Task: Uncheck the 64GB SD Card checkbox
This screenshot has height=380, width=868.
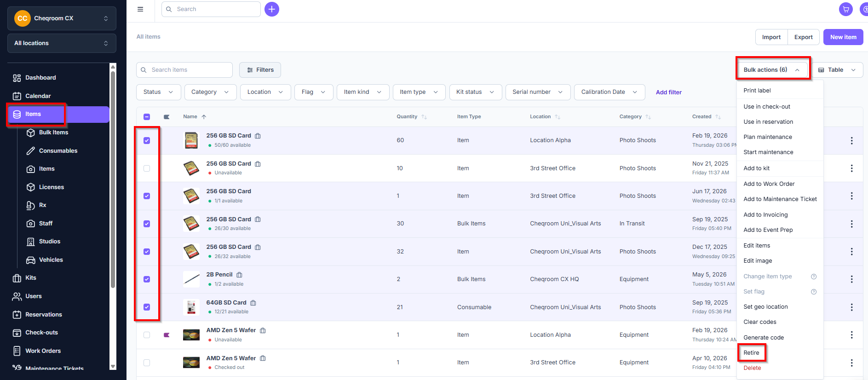Action: click(x=147, y=307)
